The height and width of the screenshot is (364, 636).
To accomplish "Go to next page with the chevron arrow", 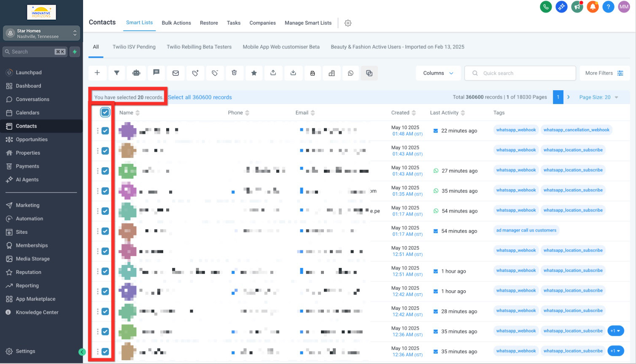I will [569, 97].
